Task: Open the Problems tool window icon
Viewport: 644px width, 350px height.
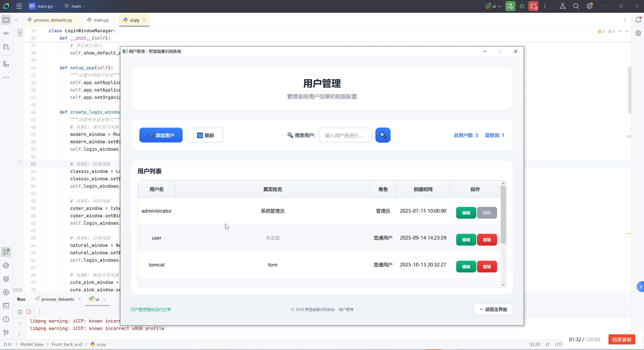Action: click(6, 319)
